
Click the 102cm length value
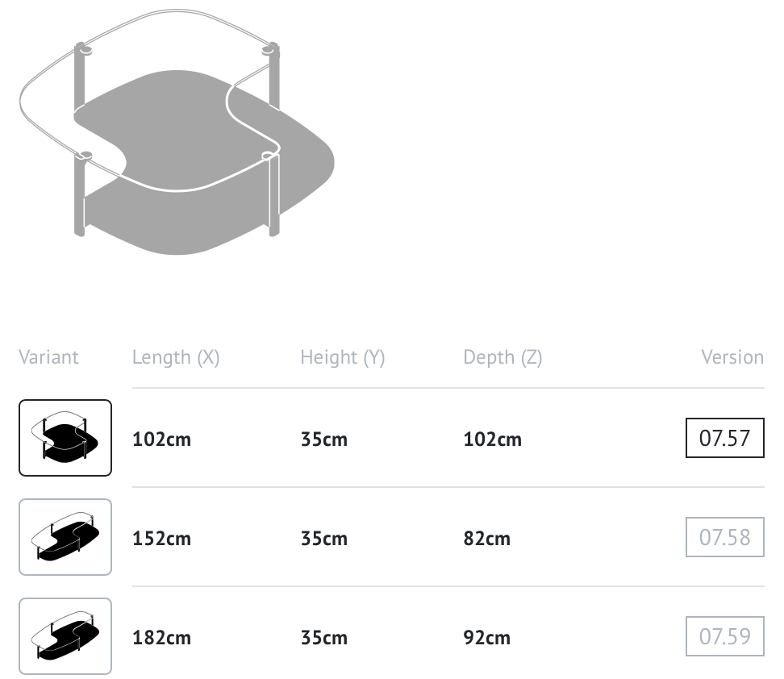(161, 439)
